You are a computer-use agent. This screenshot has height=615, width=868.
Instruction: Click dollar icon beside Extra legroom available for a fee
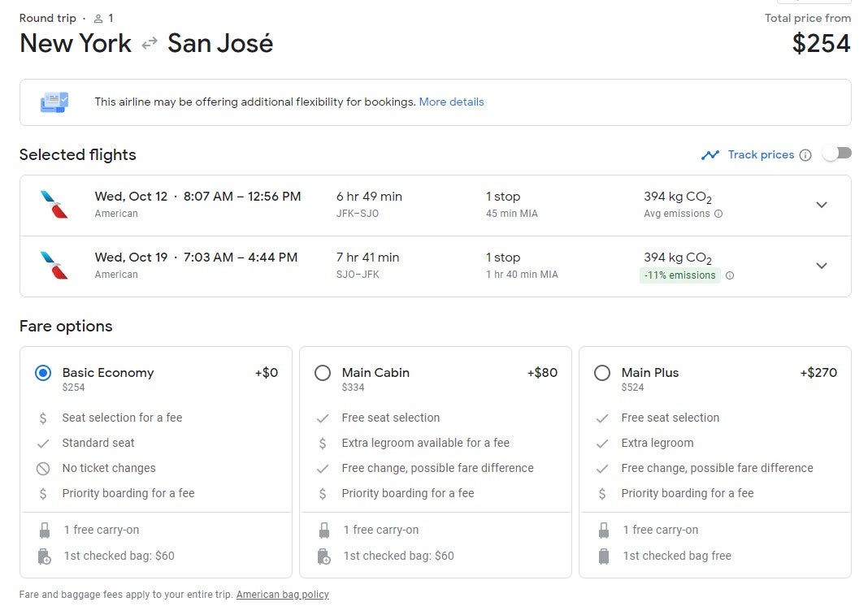(x=323, y=444)
